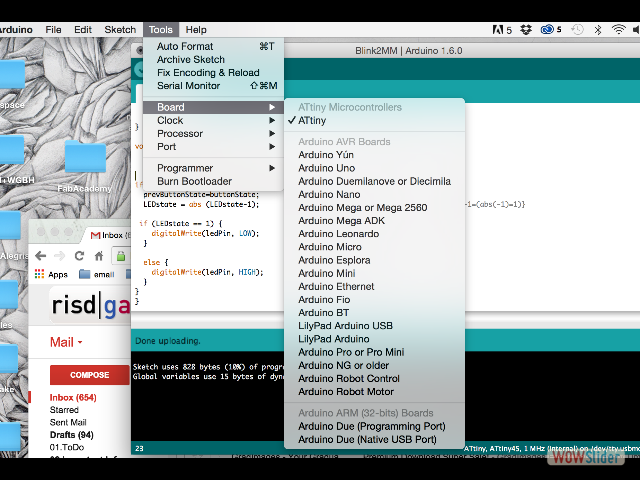Select Arduino Esplora board
640x480 pixels.
(x=374, y=260)
